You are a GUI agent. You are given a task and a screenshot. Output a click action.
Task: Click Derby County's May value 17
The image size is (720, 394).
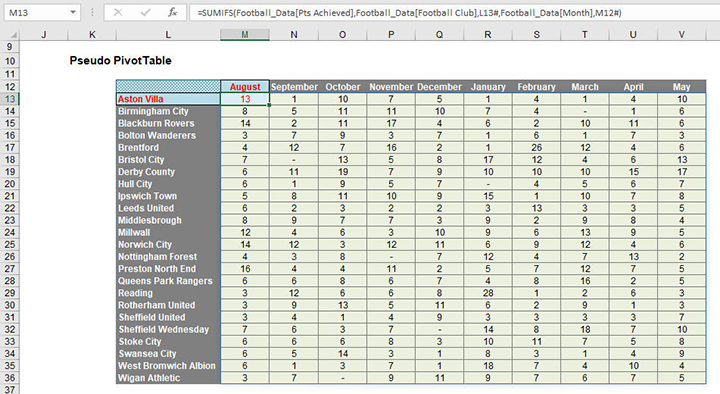coord(681,172)
